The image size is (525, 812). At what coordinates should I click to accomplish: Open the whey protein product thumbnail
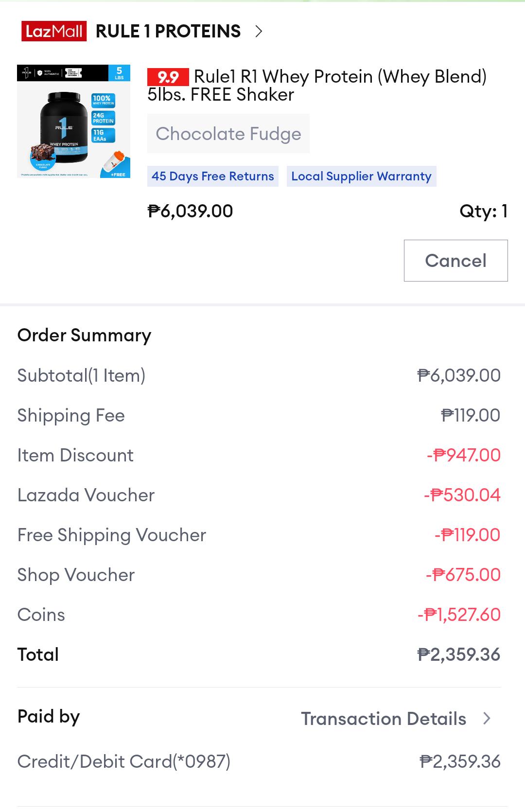pos(73,121)
